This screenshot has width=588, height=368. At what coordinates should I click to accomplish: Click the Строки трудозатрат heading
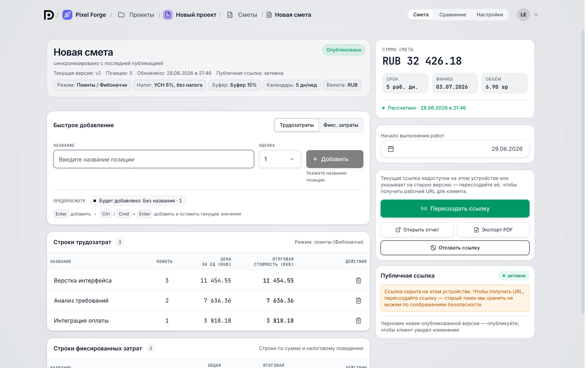coord(82,242)
